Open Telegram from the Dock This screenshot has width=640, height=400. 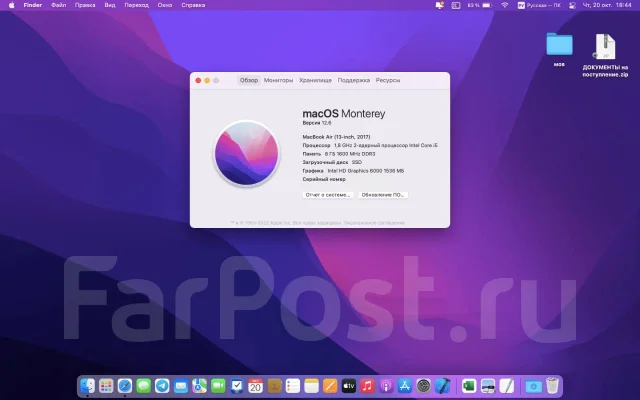(162, 386)
